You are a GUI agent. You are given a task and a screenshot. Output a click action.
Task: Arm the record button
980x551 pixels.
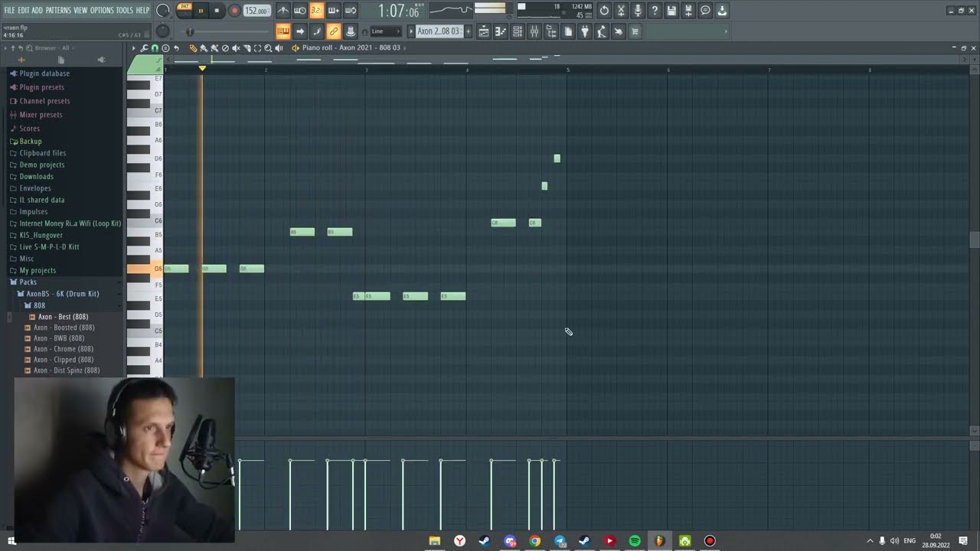(234, 11)
